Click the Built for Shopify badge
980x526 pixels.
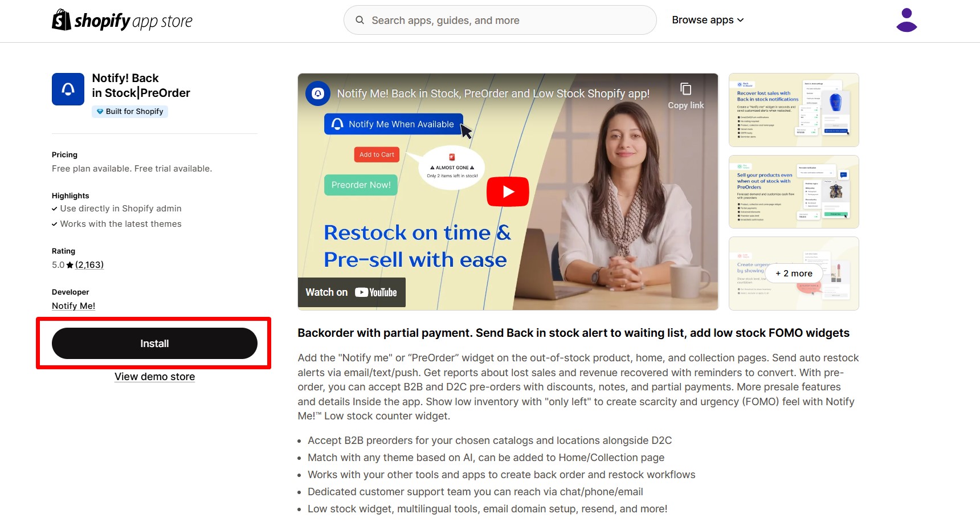point(130,112)
